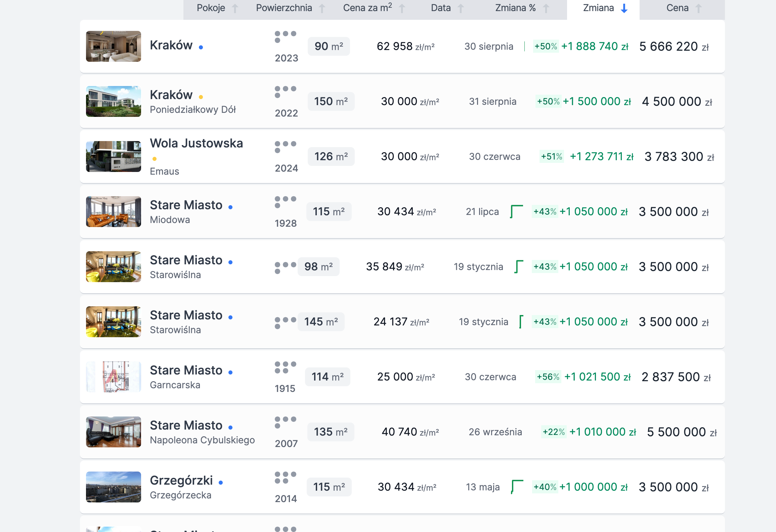Click the rooms dots icon for Grzegórzki

[285, 477]
